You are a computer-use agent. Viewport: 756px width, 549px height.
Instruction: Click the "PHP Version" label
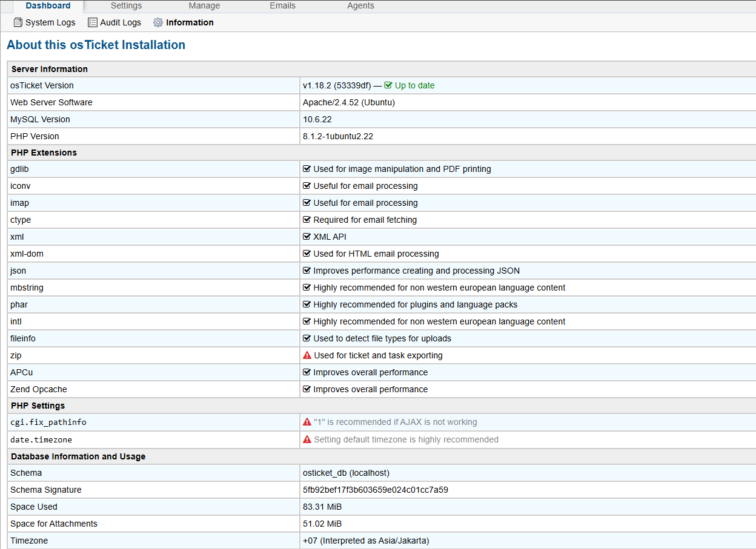click(x=35, y=136)
